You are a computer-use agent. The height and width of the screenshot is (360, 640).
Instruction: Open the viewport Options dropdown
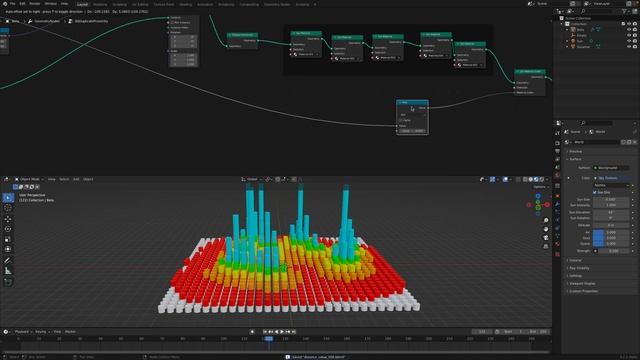point(540,187)
